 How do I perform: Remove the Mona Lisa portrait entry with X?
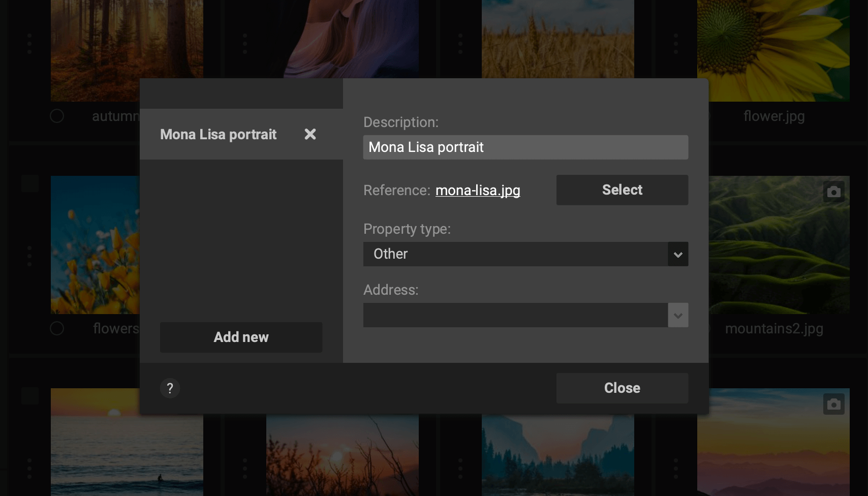[310, 134]
